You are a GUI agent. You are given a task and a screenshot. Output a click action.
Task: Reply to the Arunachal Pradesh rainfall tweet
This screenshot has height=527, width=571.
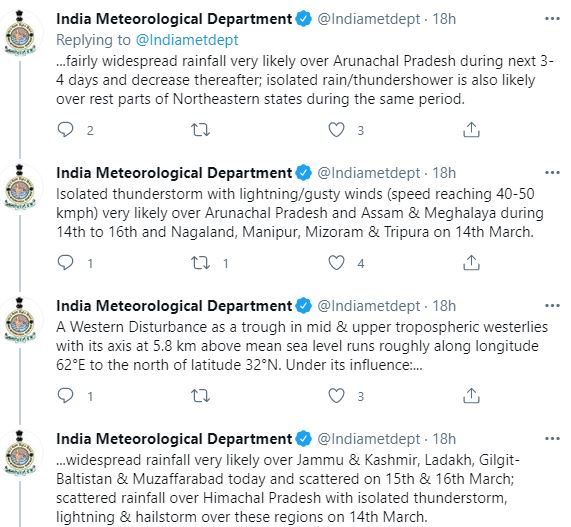pyautogui.click(x=66, y=130)
